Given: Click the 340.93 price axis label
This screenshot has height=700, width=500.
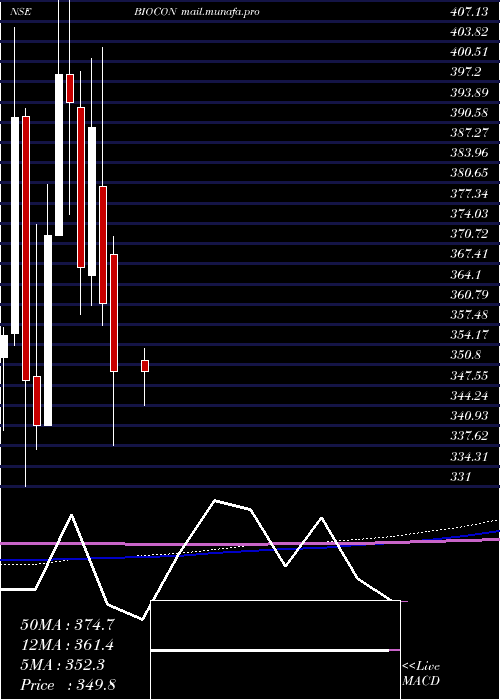Looking at the screenshot, I should point(469,416).
